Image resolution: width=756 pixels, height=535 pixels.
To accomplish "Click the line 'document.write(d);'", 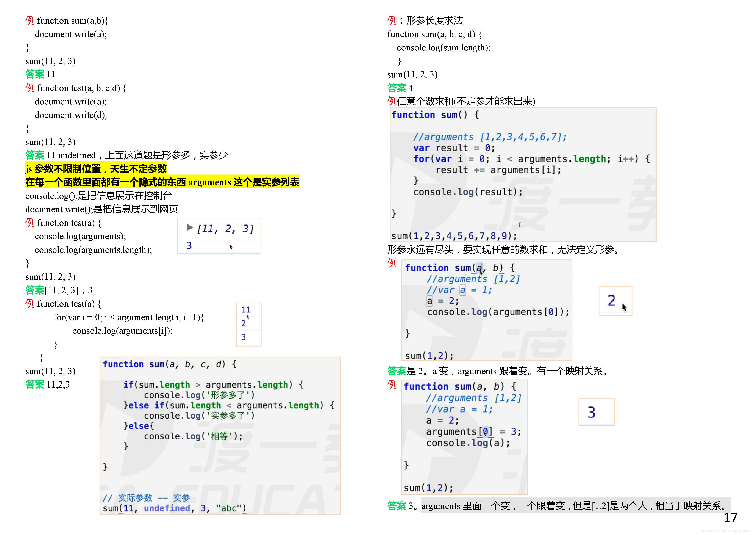I will click(x=71, y=115).
